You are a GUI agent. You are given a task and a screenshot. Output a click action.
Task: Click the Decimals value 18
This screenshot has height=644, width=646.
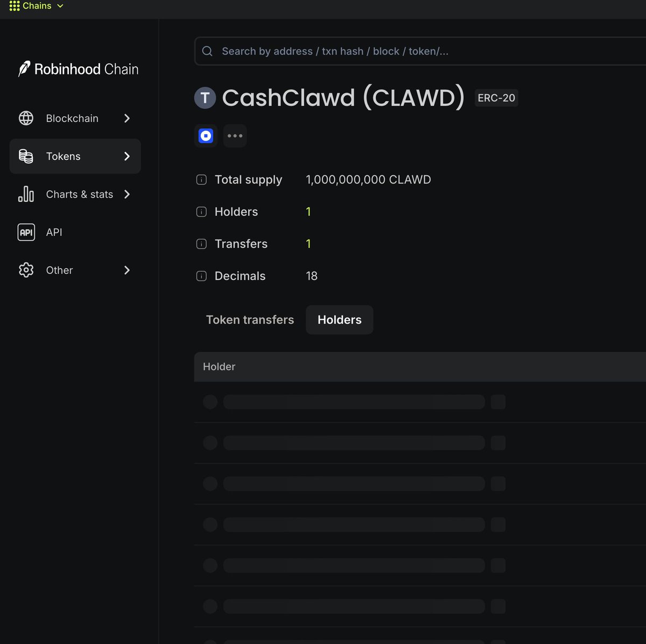point(312,276)
